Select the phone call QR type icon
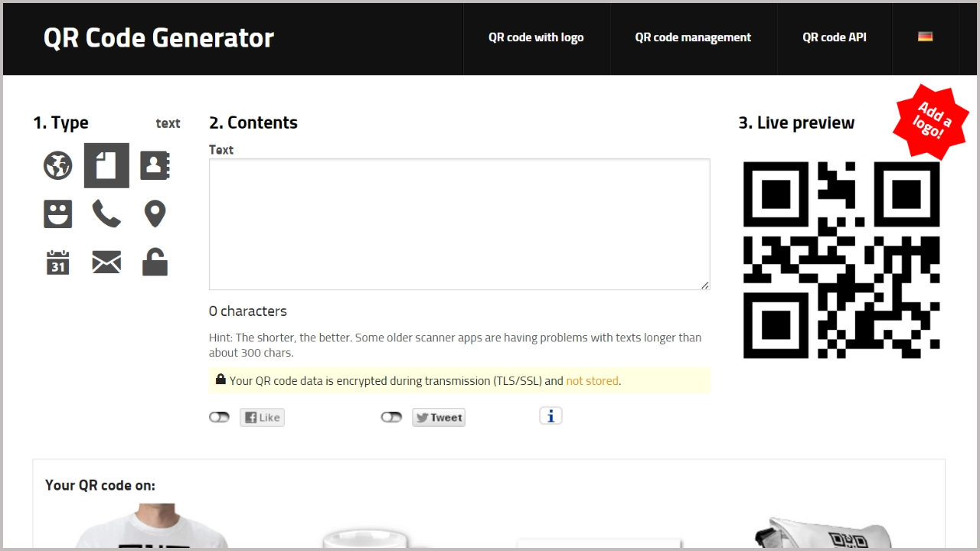The height and width of the screenshot is (551, 980). (x=106, y=214)
